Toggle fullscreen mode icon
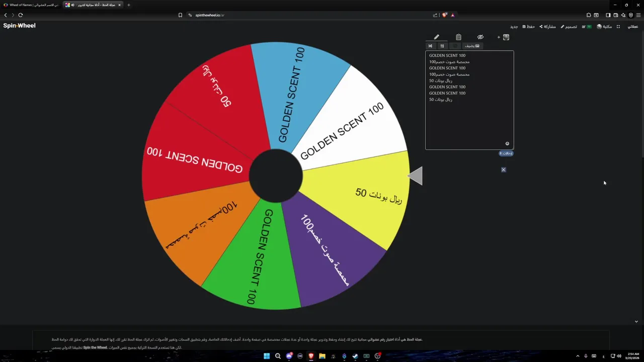The height and width of the screenshot is (362, 644). point(618,27)
